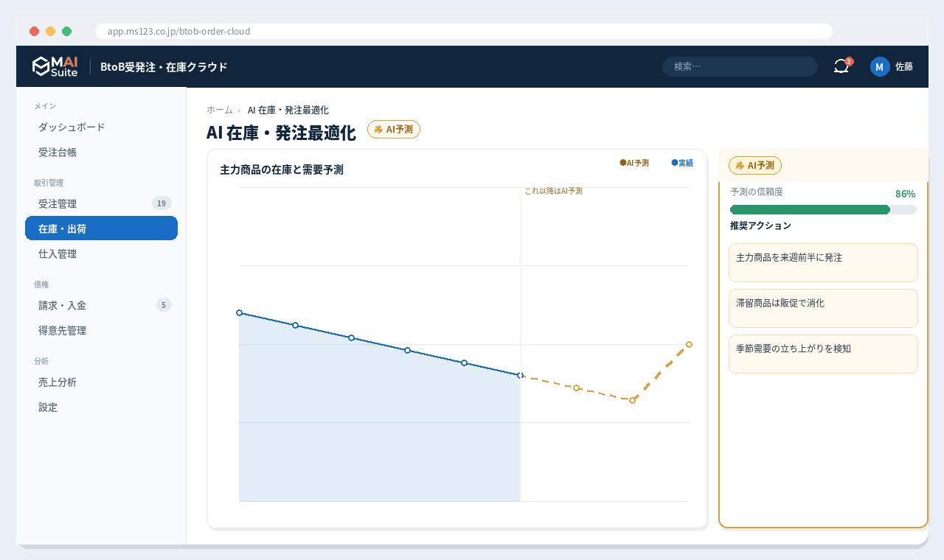Open the notifications sync icon
Viewport: 944px width, 560px height.
[x=841, y=66]
